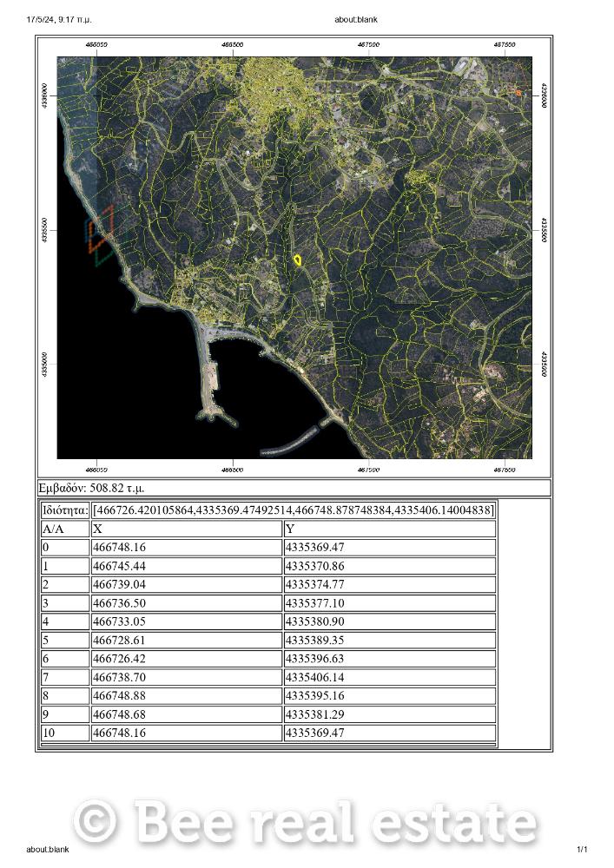Select the print date "17/5/24, 9:17 π.μ."
The image size is (614, 868).
pyautogui.click(x=59, y=20)
